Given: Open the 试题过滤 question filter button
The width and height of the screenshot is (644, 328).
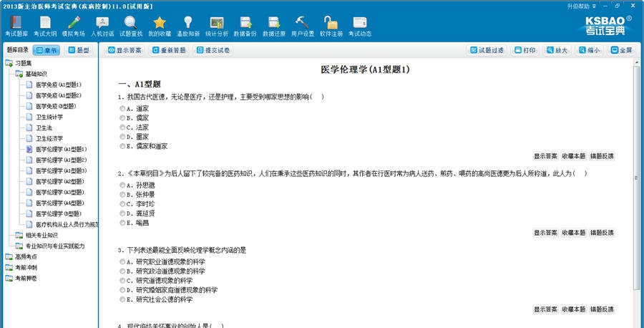Looking at the screenshot, I should 487,50.
